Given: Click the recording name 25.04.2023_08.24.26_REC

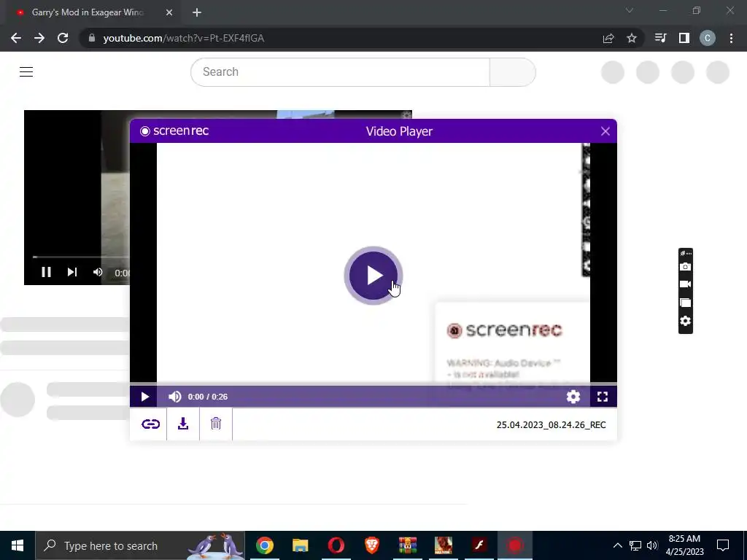Looking at the screenshot, I should click(551, 425).
